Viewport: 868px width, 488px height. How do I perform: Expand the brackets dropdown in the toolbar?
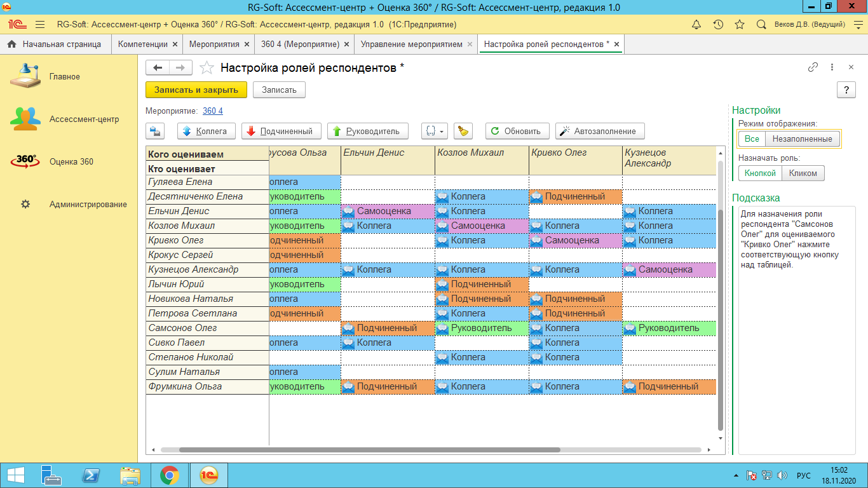(x=435, y=131)
